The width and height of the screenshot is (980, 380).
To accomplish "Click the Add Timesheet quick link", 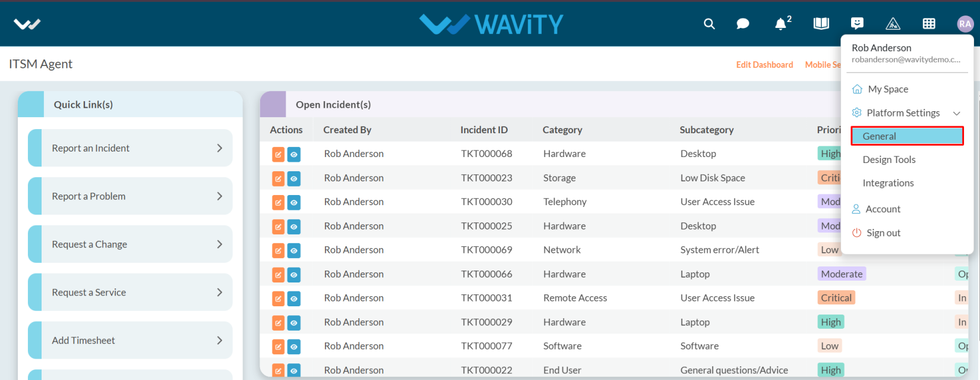I will coord(130,341).
